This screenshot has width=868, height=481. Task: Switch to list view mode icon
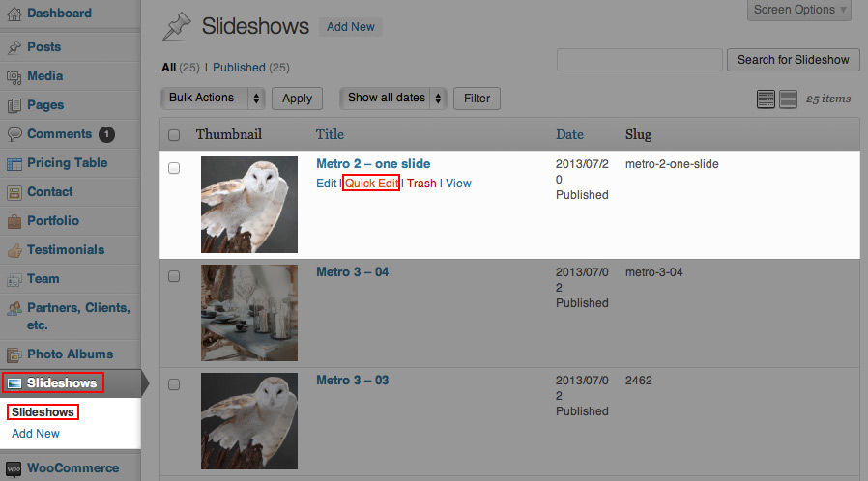click(x=767, y=99)
